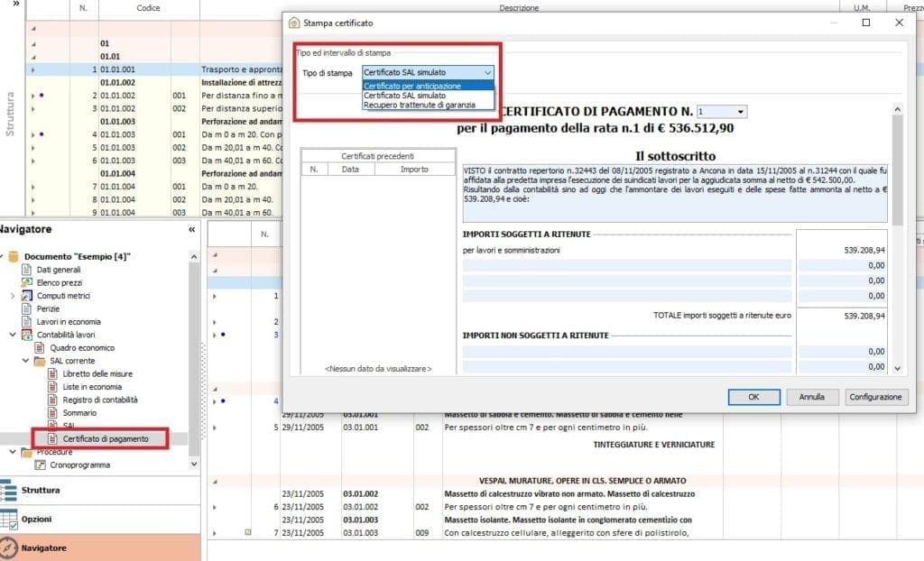Screen dimensions: 924x561
Task: Switch to the Navigatore panel tab
Action: click(100, 548)
